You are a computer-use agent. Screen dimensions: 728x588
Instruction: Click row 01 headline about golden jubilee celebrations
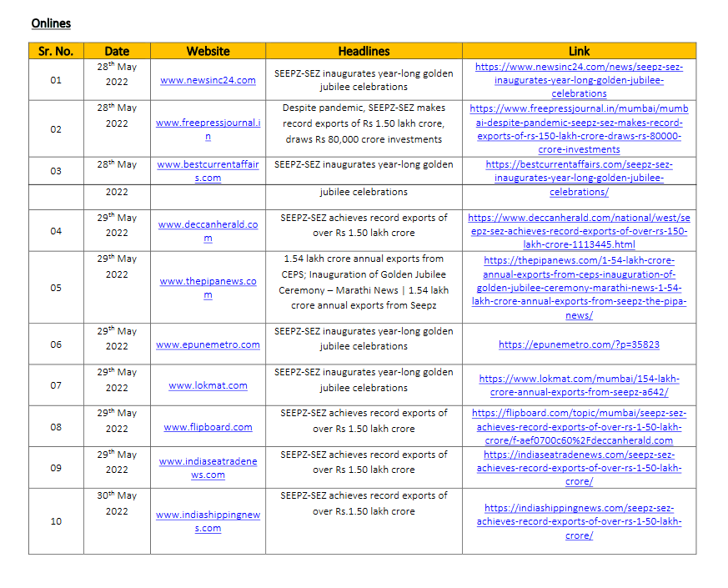[x=364, y=80]
